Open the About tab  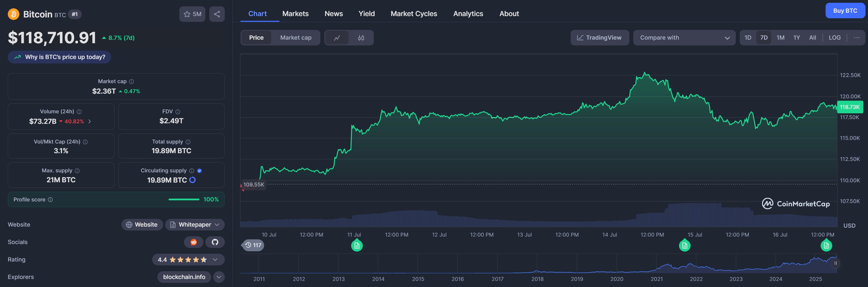click(509, 14)
